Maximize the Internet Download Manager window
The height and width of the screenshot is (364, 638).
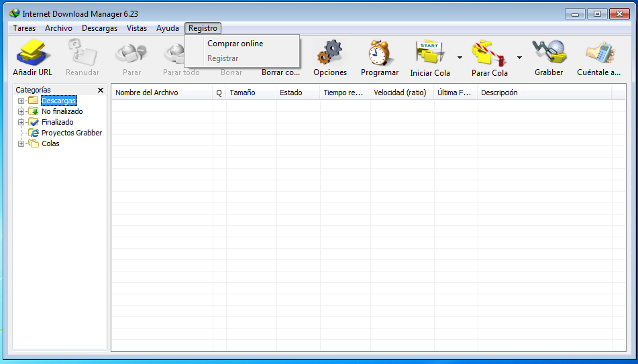point(597,14)
